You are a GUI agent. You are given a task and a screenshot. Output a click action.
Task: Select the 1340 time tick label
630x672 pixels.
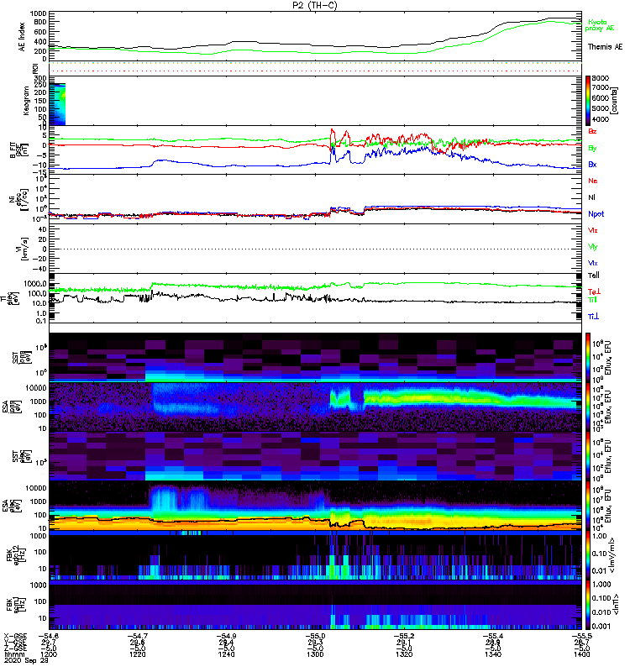pos(493,654)
